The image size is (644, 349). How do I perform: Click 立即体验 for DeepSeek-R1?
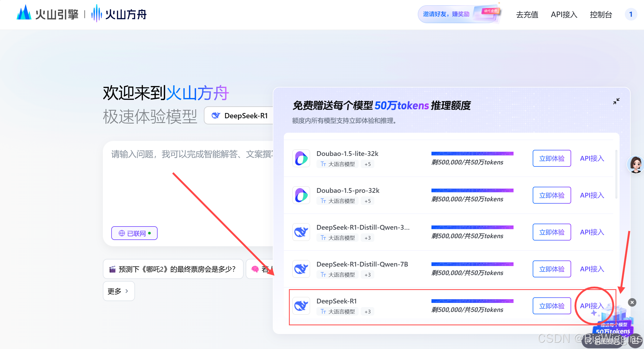point(552,306)
